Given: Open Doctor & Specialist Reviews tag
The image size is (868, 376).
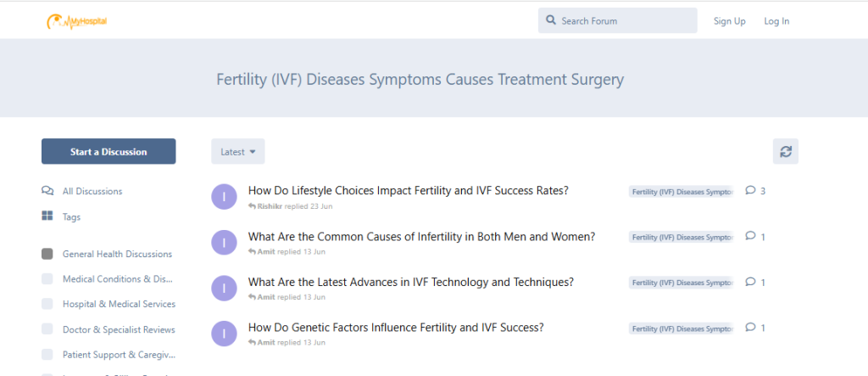Looking at the screenshot, I should point(119,329).
